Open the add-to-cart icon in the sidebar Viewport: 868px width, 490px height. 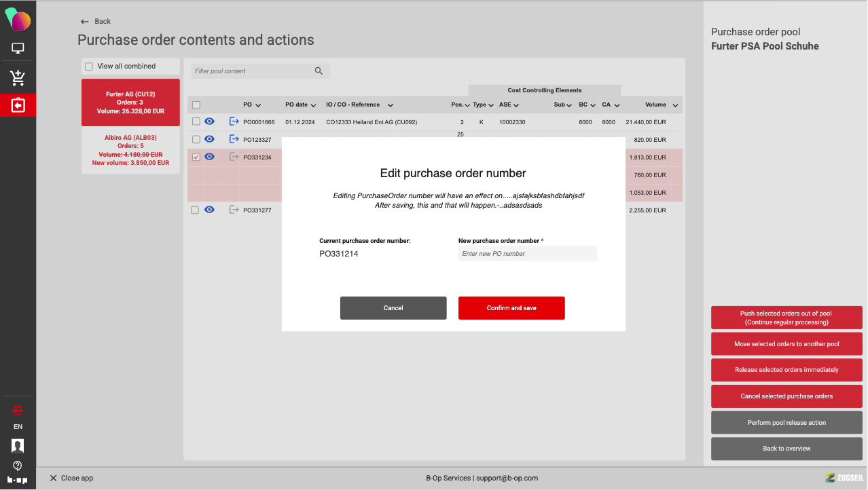[18, 78]
